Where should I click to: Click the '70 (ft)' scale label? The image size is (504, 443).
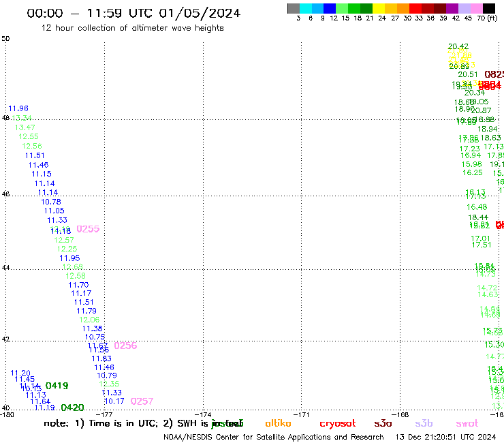pos(487,18)
